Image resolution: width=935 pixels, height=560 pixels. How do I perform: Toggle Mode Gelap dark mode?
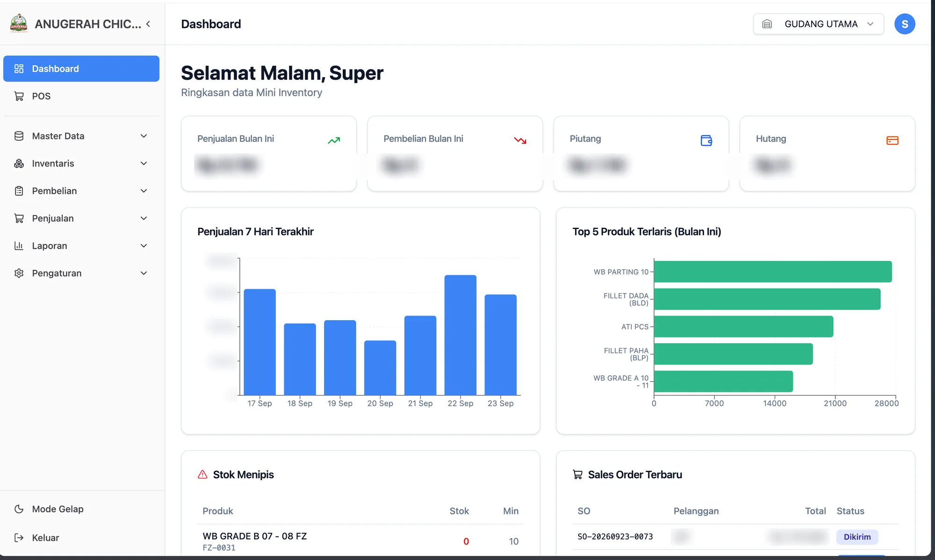click(x=81, y=509)
